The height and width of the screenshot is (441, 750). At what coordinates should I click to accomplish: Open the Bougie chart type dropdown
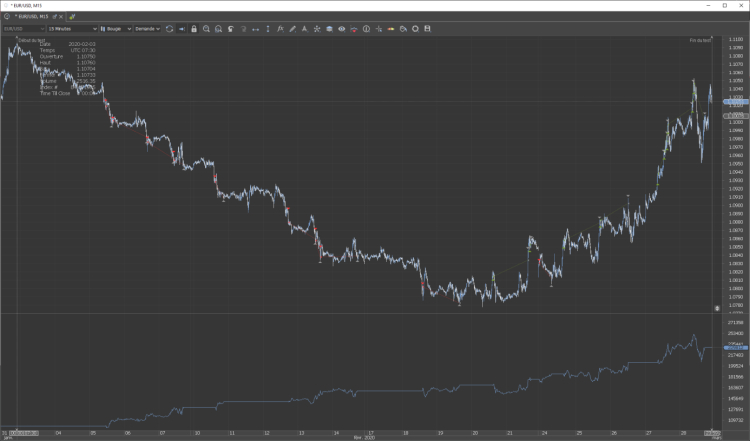(115, 29)
